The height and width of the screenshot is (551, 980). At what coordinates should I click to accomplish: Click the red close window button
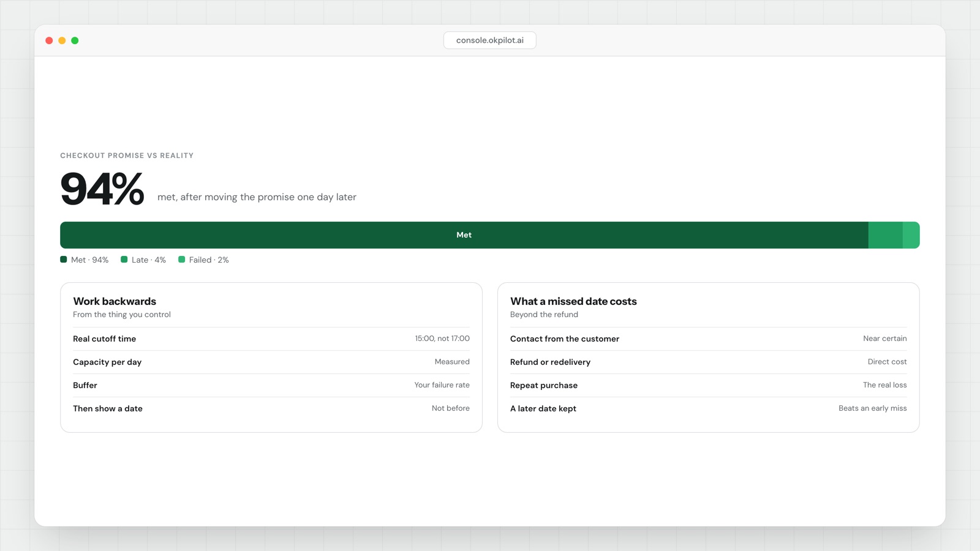pyautogui.click(x=49, y=40)
